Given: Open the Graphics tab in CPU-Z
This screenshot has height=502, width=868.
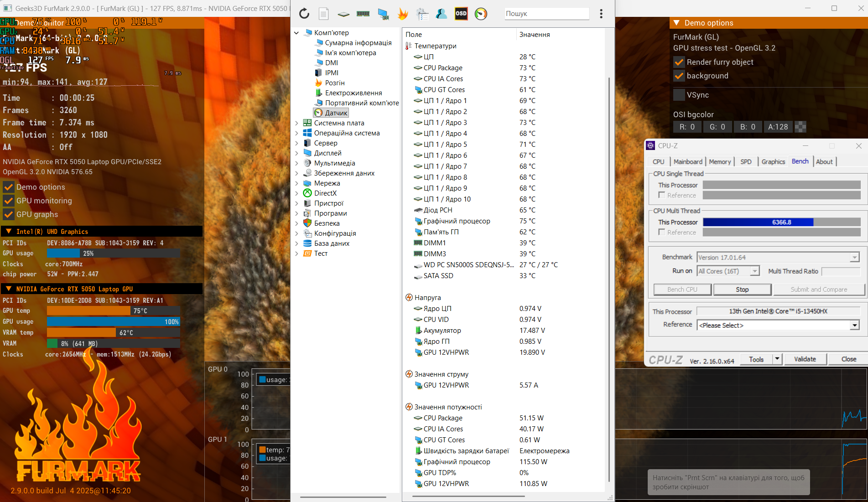Looking at the screenshot, I should coord(773,162).
